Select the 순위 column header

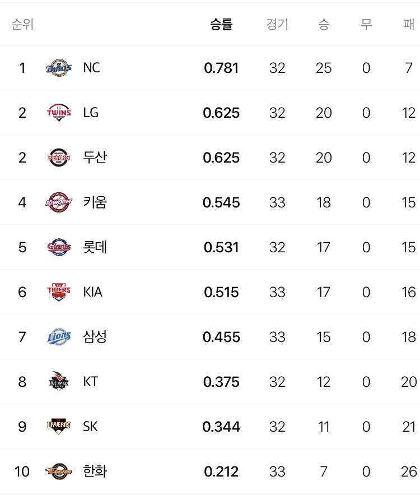[22, 24]
